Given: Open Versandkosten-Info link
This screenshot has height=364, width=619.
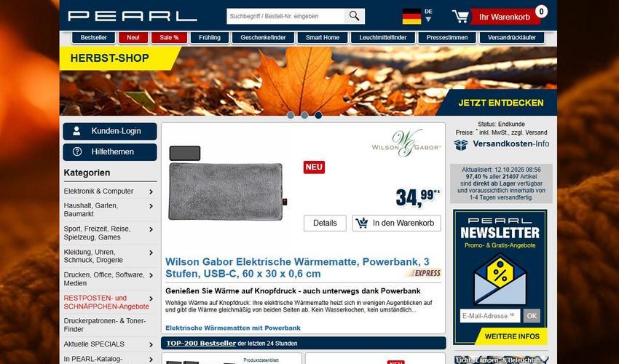Looking at the screenshot, I should [x=510, y=143].
